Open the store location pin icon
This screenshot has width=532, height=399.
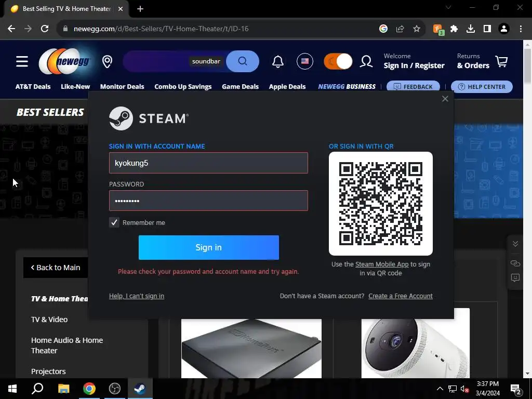107,61
